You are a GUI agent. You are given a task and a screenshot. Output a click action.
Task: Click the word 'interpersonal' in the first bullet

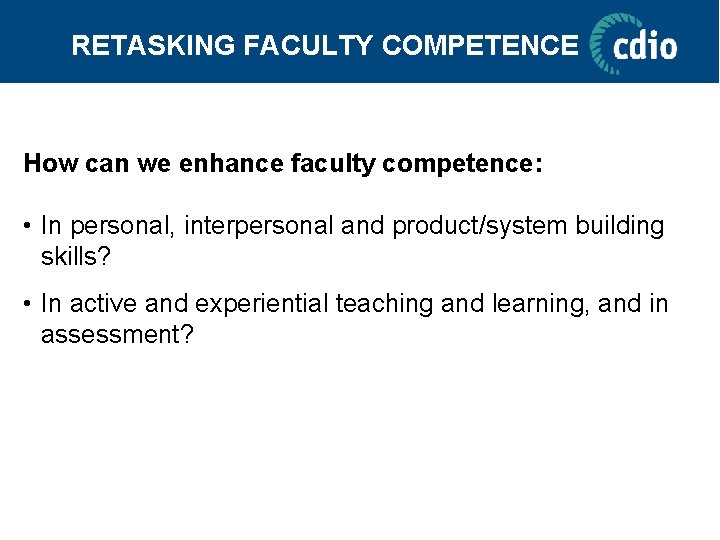pos(259,226)
